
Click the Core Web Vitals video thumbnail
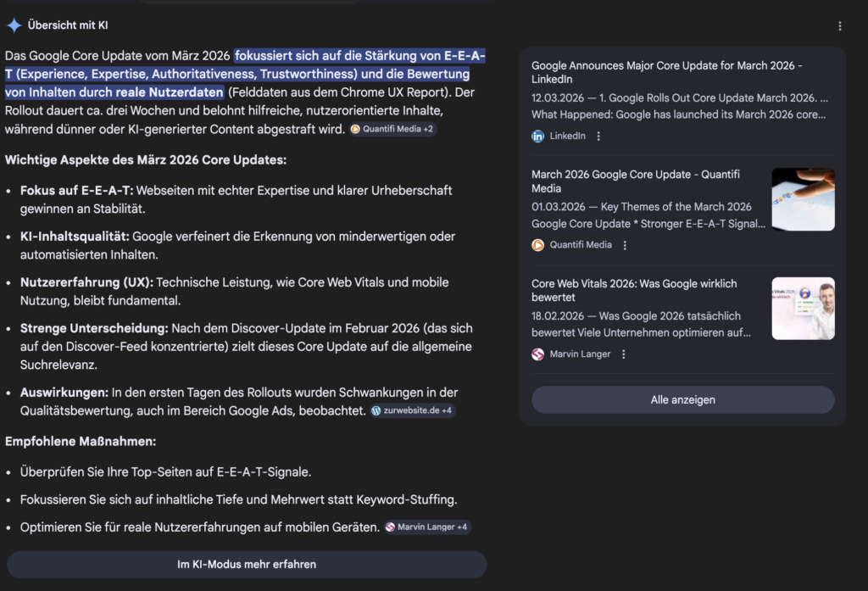click(x=803, y=308)
